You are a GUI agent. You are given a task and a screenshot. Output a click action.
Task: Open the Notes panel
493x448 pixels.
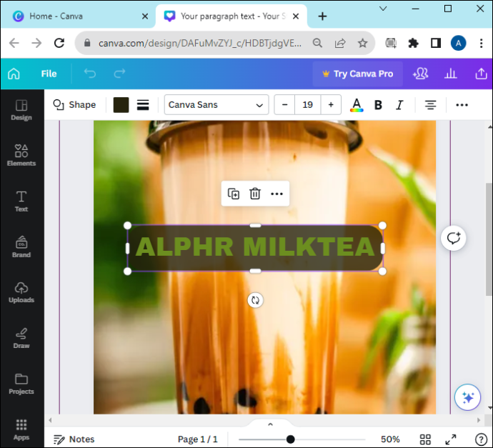pyautogui.click(x=74, y=439)
